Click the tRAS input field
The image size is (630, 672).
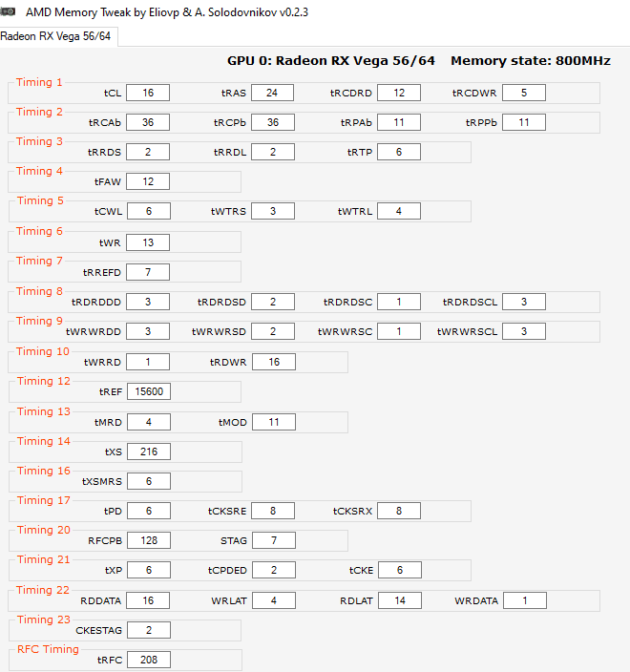tap(273, 93)
